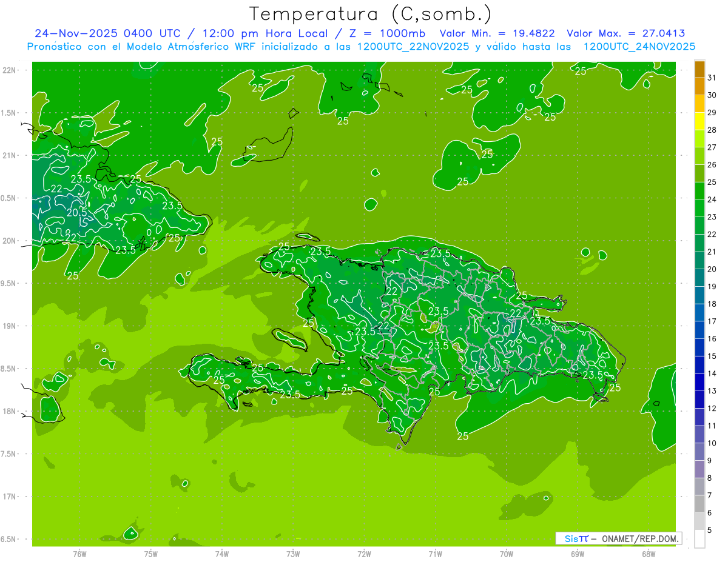Click the colorbar segment between 26 and 27
This screenshot has width=728, height=562.
coord(699,156)
